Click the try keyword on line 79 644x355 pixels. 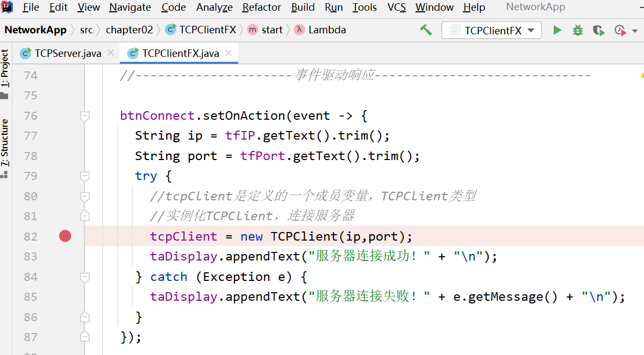pyautogui.click(x=146, y=177)
